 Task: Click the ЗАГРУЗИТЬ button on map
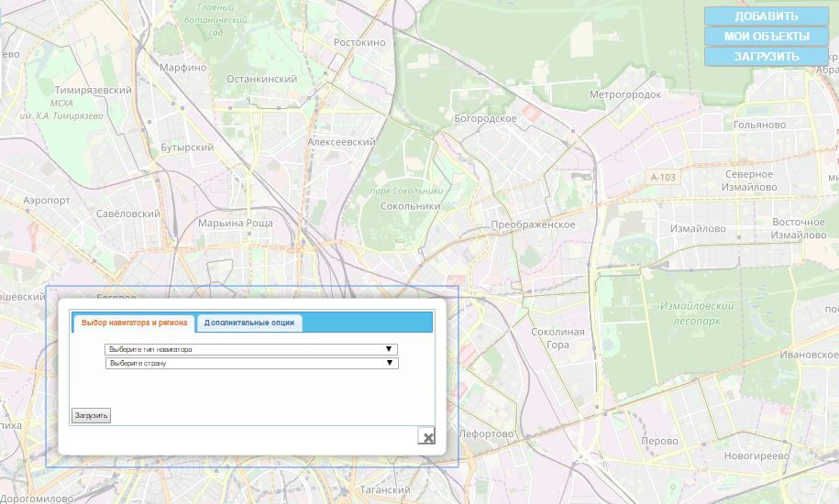pos(767,57)
